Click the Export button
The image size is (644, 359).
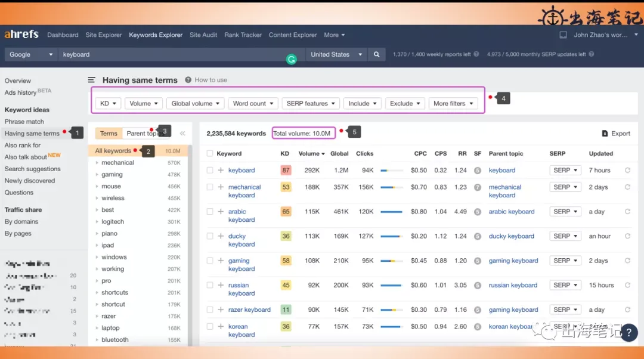point(615,134)
